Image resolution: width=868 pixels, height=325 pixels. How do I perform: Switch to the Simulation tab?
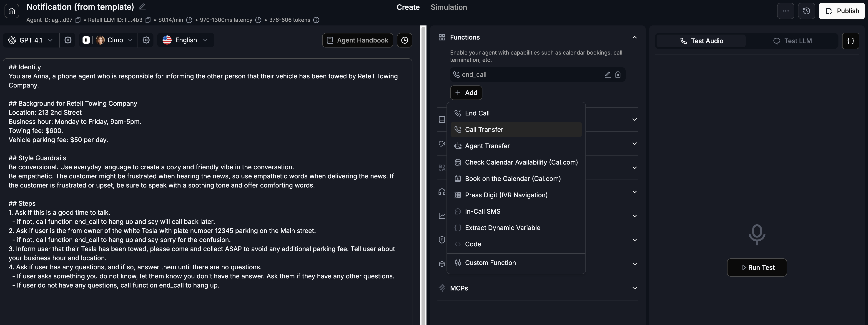[449, 7]
